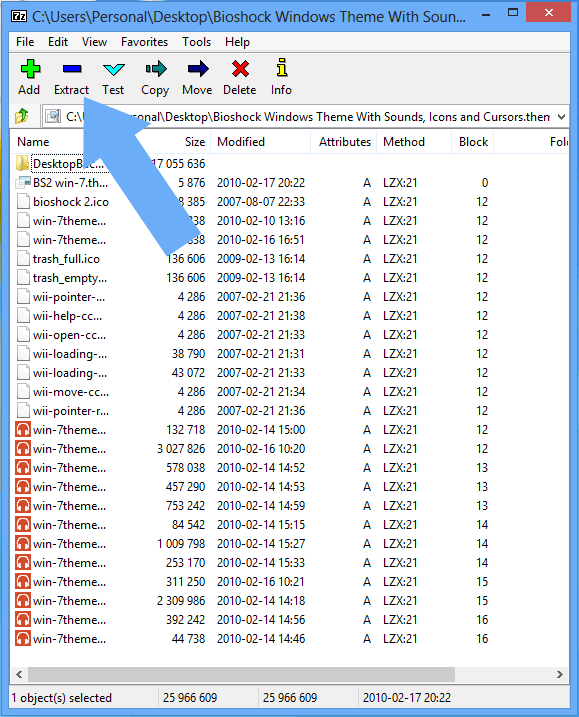Click the horizontal scrollbar thumb
This screenshot has height=717, width=579.
pyautogui.click(x=241, y=674)
